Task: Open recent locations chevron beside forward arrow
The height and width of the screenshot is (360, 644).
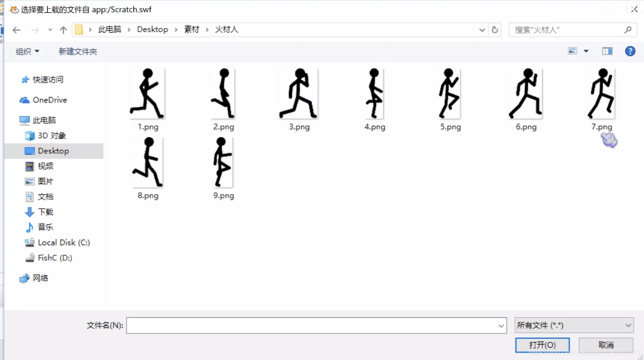Action: click(50, 30)
